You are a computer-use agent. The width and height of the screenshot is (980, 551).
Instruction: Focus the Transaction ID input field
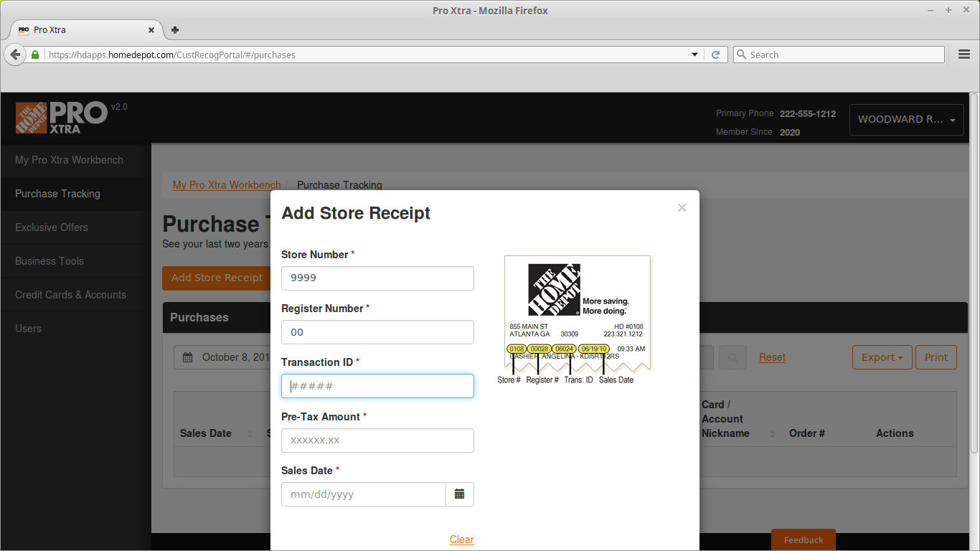(x=377, y=386)
